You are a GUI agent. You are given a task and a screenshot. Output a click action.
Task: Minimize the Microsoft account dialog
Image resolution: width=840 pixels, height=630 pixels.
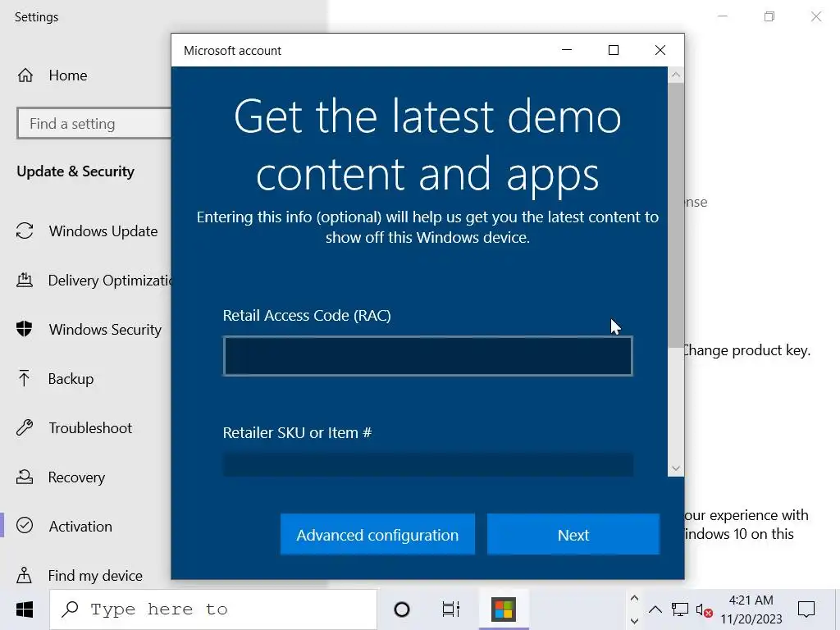[567, 50]
